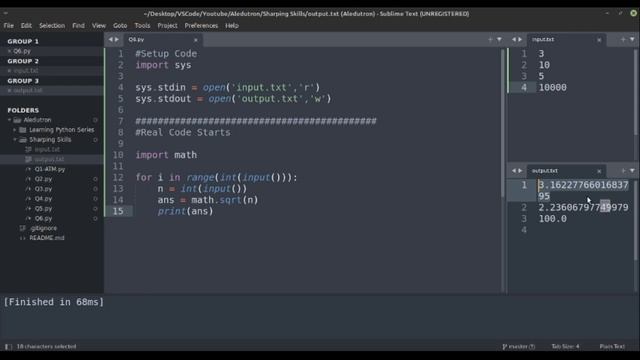Open Q2.py from the sidebar
Screen dimensions: 640x360
point(43,179)
